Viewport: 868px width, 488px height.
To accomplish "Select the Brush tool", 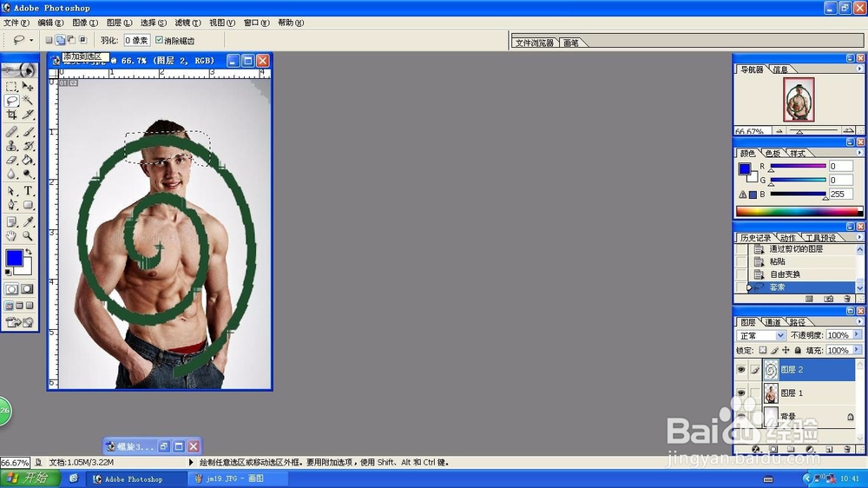I will point(28,132).
